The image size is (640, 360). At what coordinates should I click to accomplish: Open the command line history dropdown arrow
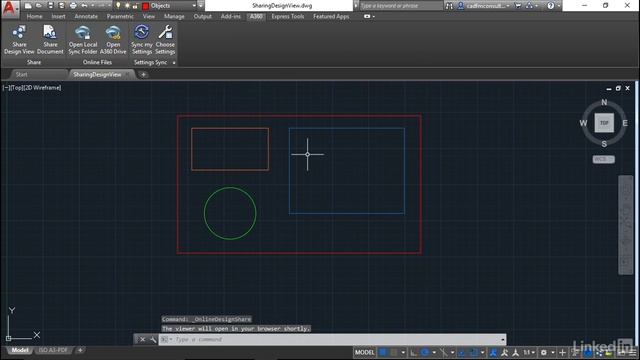coord(503,340)
